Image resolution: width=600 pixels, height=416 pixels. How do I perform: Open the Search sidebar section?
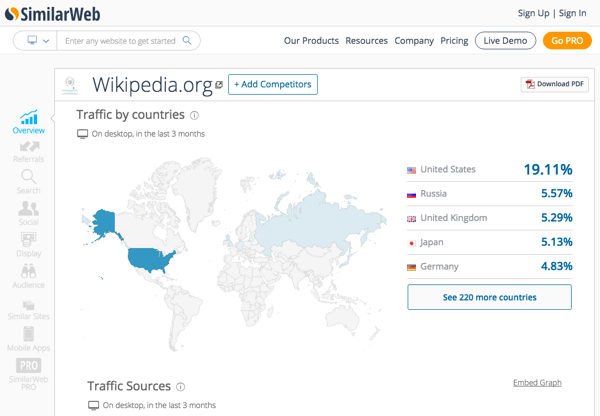point(28,182)
